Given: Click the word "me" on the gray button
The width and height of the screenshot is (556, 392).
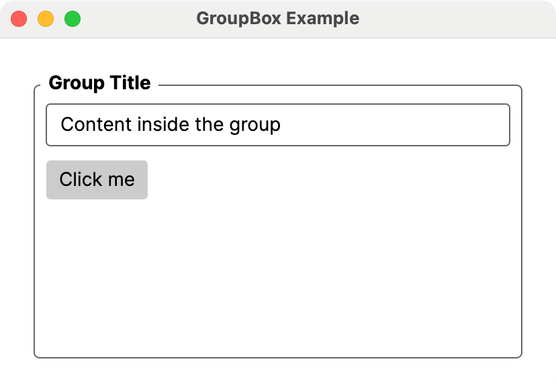Looking at the screenshot, I should (122, 180).
